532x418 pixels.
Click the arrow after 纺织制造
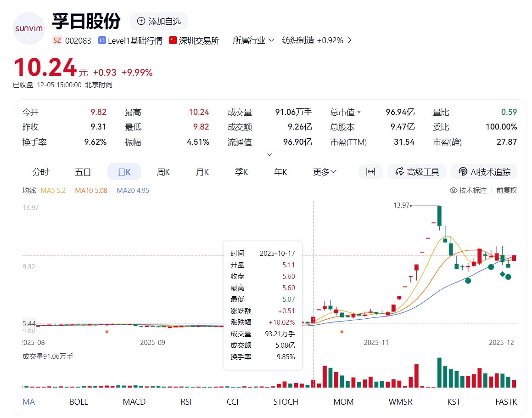(x=349, y=40)
